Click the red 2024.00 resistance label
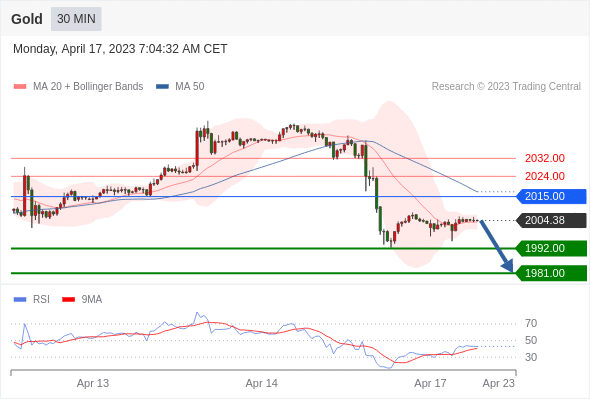Viewport: 590px width, 400px height. 545,176
